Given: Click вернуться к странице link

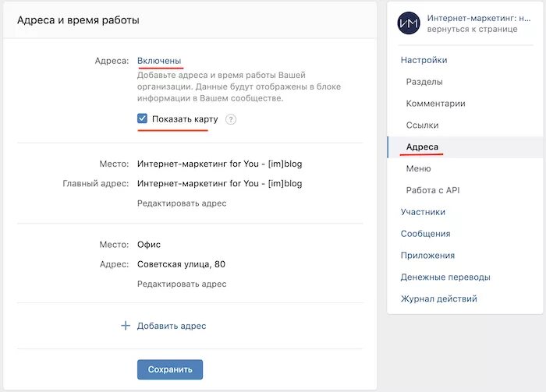Looking at the screenshot, I should click(472, 29).
